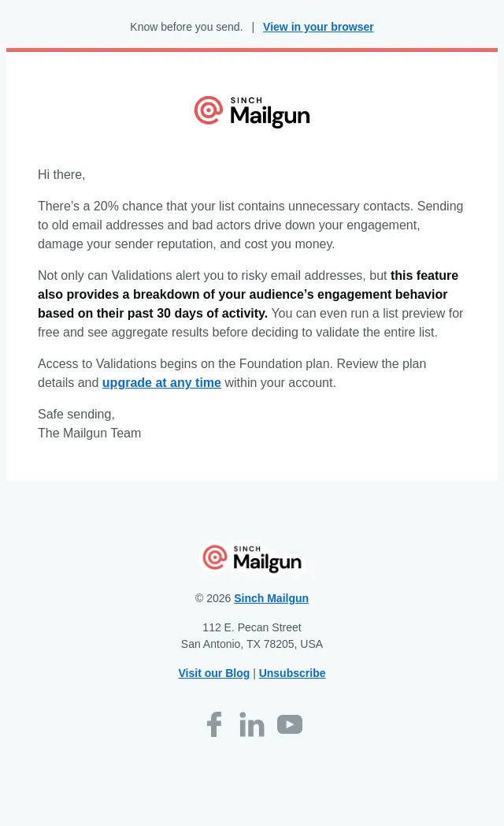Click the Know before you send text

[186, 27]
